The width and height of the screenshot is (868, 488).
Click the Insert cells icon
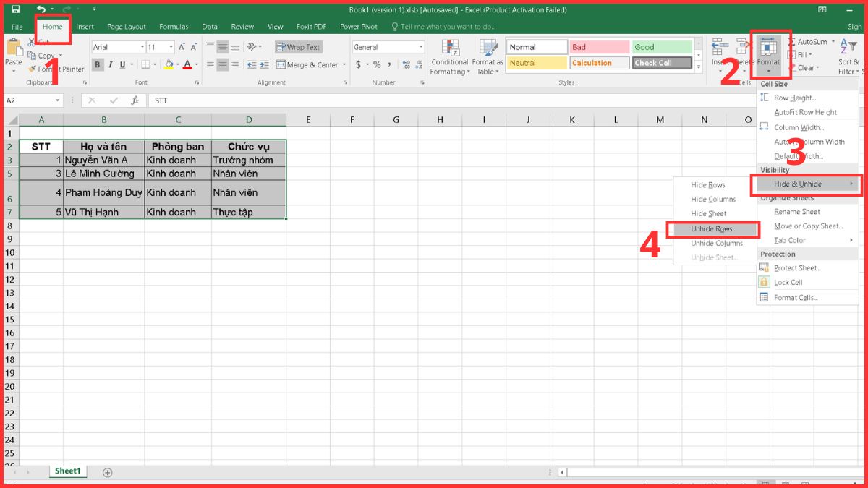point(720,48)
